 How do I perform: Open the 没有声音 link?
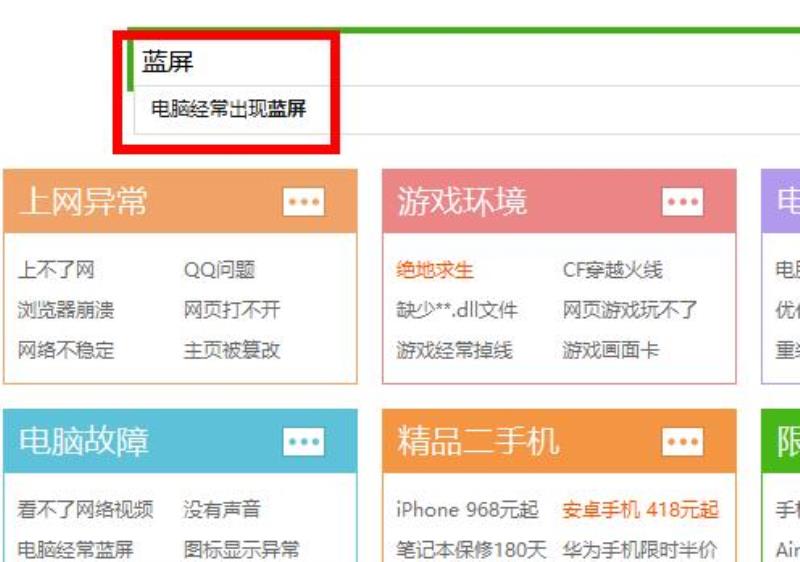[222, 509]
